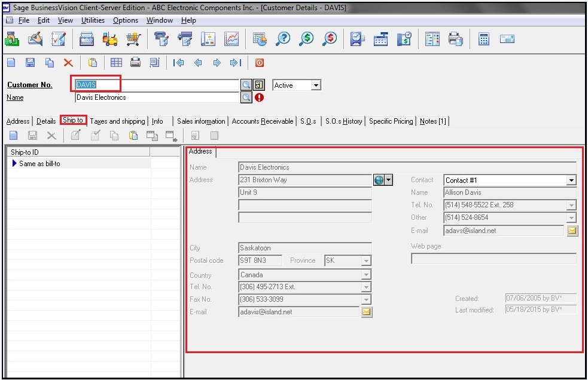Click the cash register toolbar icon
This screenshot has height=380, width=588.
pos(380,39)
